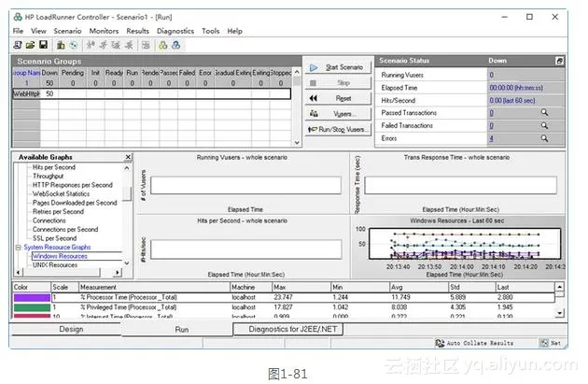588x384 pixels.
Task: Click the grayed grid icon in the toolbar
Action: click(x=146, y=45)
